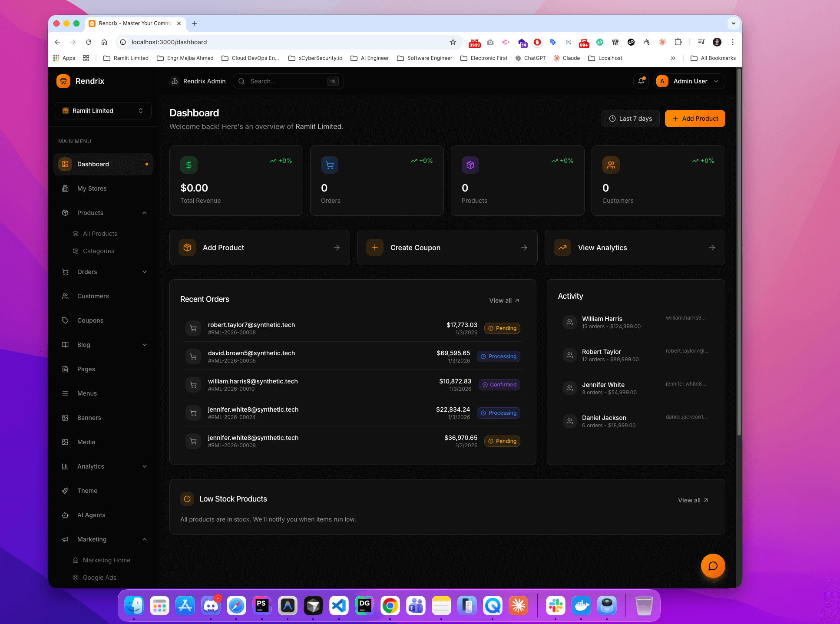Open the Coupons section
The image size is (840, 624).
(90, 320)
